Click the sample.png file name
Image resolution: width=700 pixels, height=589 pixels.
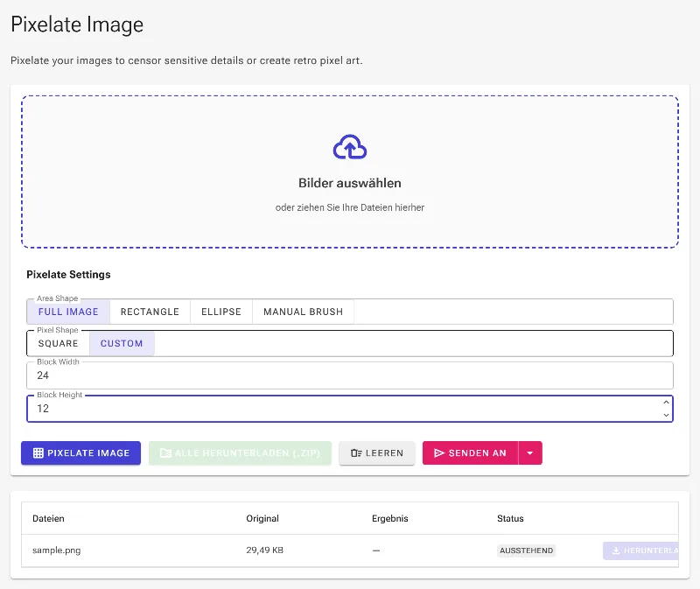pyautogui.click(x=57, y=550)
